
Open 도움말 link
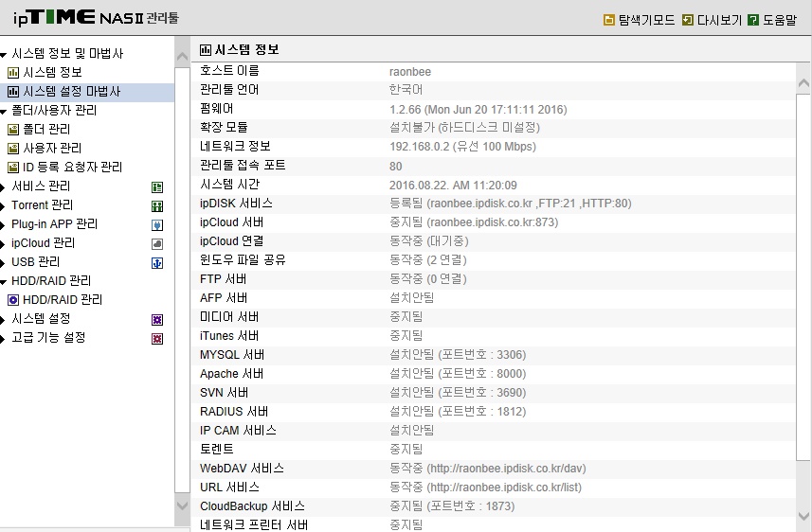click(780, 20)
